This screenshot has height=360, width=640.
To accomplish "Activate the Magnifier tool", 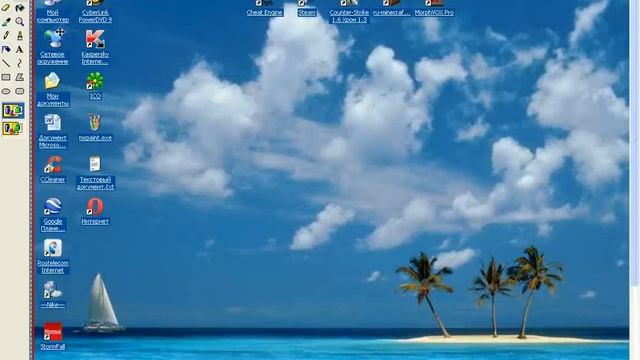I will click(x=19, y=22).
